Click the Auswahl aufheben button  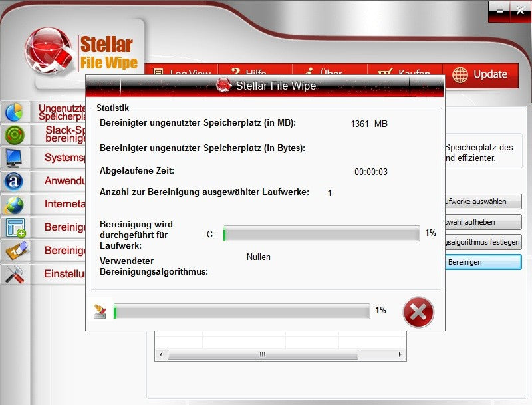(x=483, y=222)
